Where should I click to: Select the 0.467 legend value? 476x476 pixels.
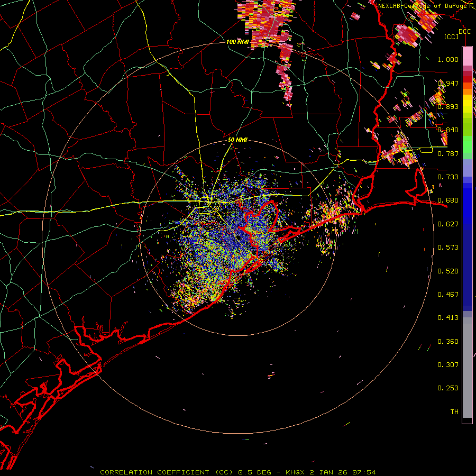click(x=448, y=294)
